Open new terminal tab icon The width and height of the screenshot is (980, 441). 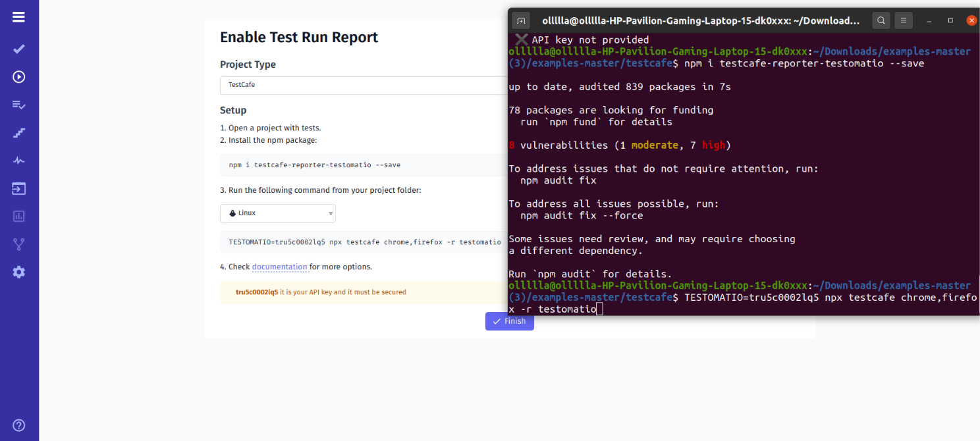point(520,20)
